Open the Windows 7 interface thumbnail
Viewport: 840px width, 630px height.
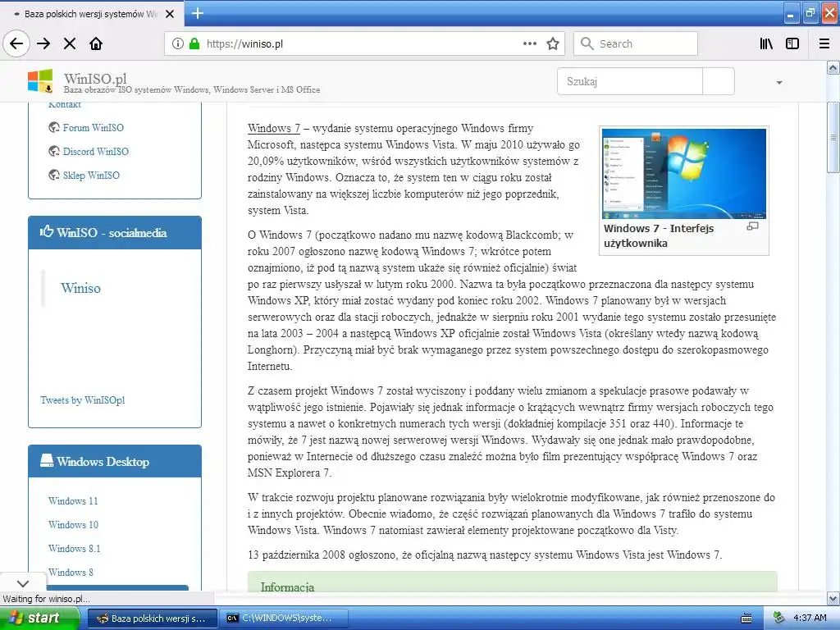pyautogui.click(x=684, y=174)
